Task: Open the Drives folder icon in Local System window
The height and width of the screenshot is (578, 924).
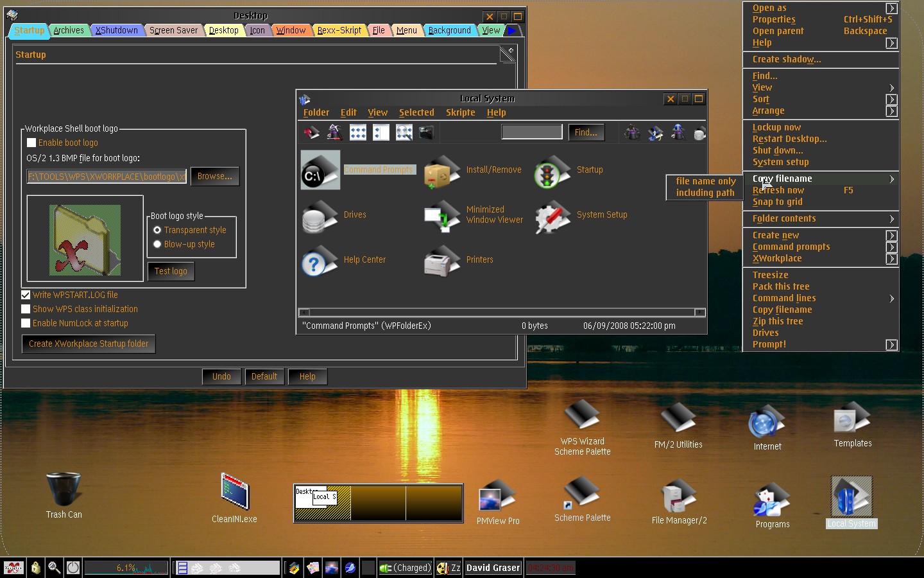Action: click(320, 216)
